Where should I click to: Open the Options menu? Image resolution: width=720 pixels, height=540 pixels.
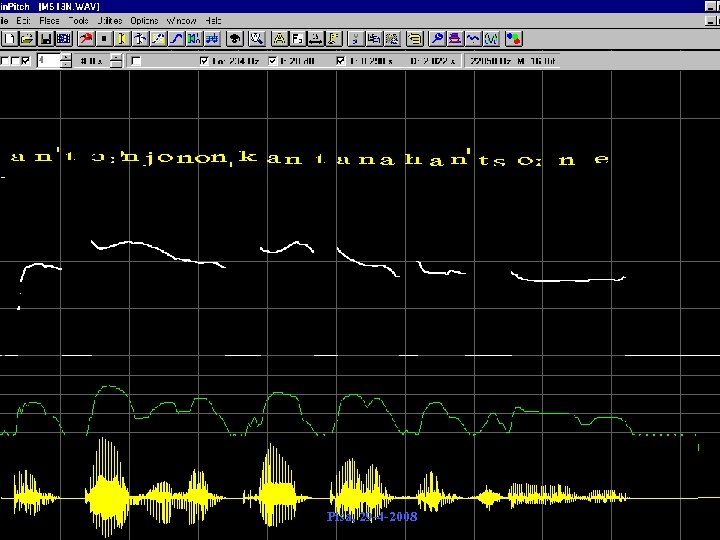click(144, 21)
